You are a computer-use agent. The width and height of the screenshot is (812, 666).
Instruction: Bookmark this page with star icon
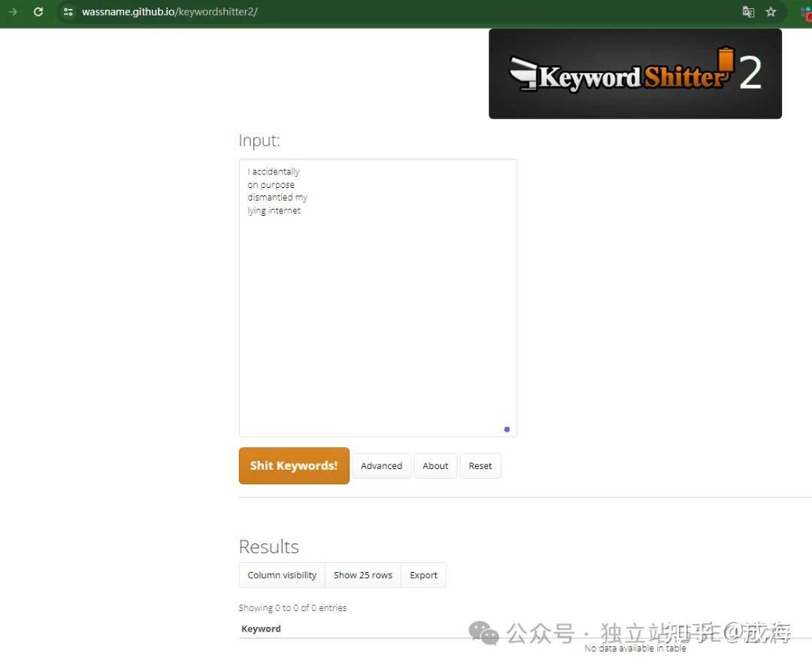pyautogui.click(x=771, y=11)
